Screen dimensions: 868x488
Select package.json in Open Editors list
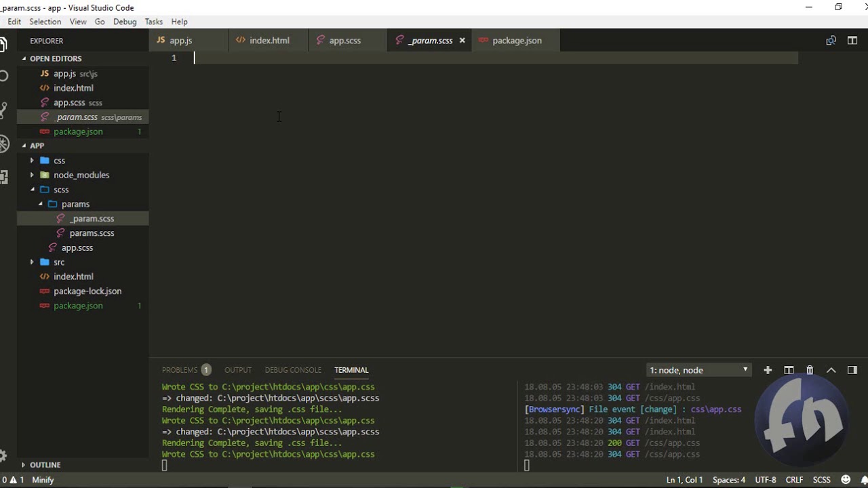click(x=83, y=131)
